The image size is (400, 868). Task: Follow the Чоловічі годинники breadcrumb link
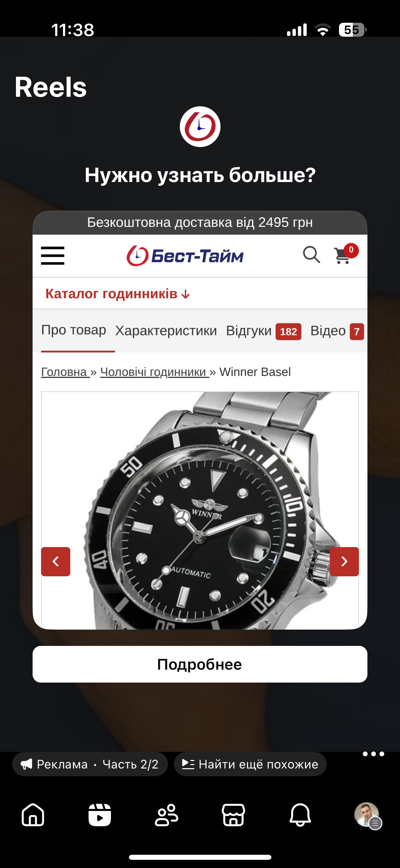tap(155, 372)
